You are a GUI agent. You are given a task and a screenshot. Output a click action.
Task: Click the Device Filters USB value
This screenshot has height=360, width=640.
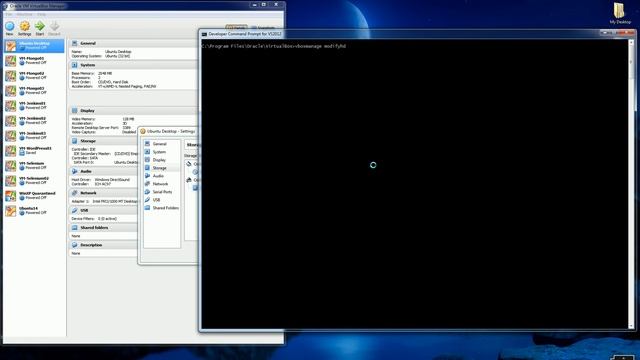(107, 219)
